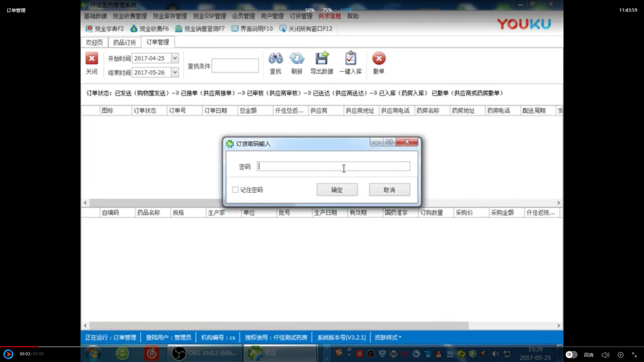Open the 用户管理 menu

click(x=272, y=16)
